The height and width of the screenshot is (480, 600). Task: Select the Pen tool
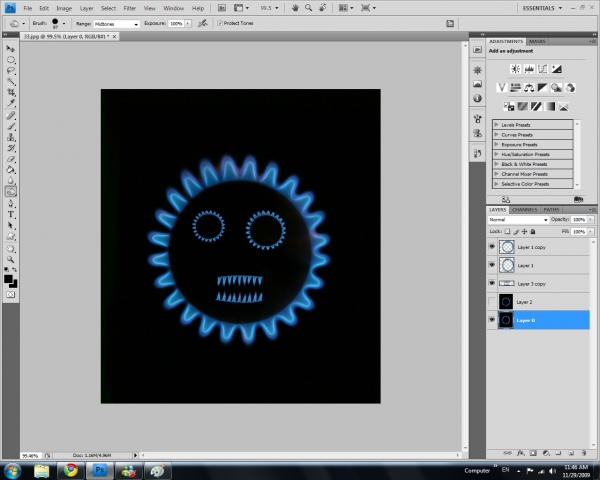[x=11, y=204]
